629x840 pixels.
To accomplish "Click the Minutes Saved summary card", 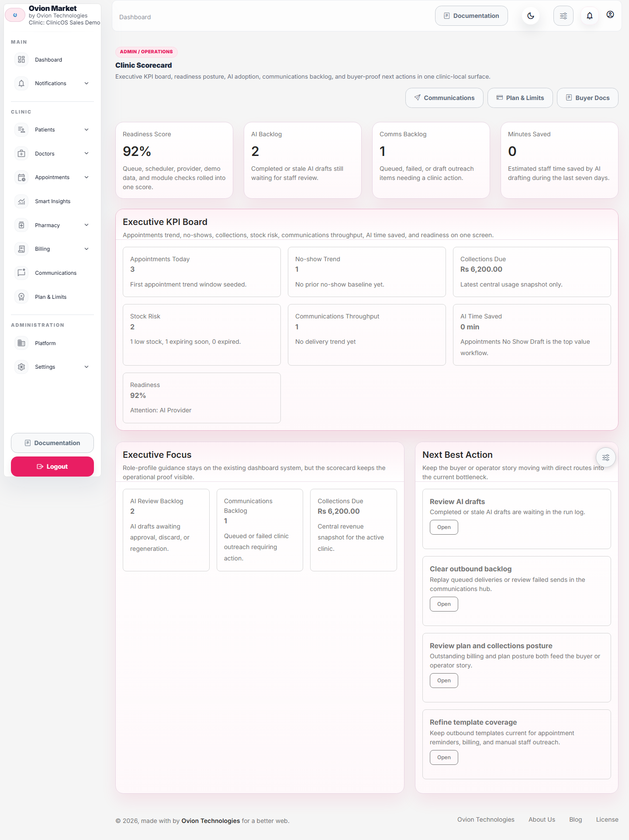I will pos(560,160).
